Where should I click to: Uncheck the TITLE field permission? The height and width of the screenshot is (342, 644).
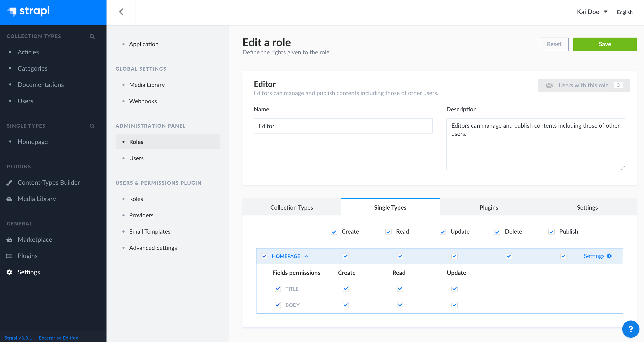[278, 289]
